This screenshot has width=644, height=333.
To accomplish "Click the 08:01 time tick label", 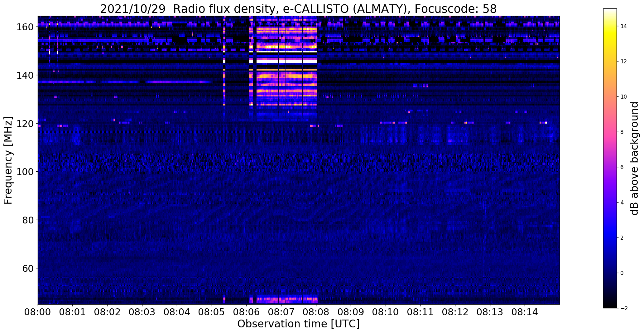I will pos(73,312).
